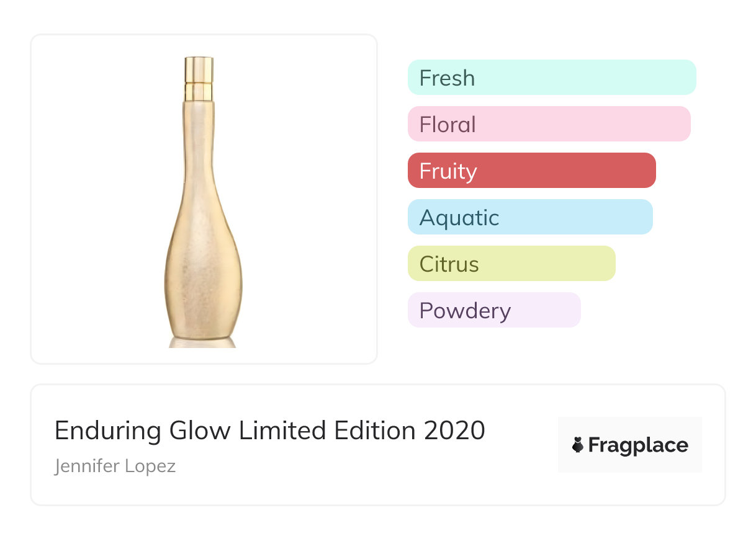Select the Powdery accord bar
The height and width of the screenshot is (536, 756).
coord(493,310)
